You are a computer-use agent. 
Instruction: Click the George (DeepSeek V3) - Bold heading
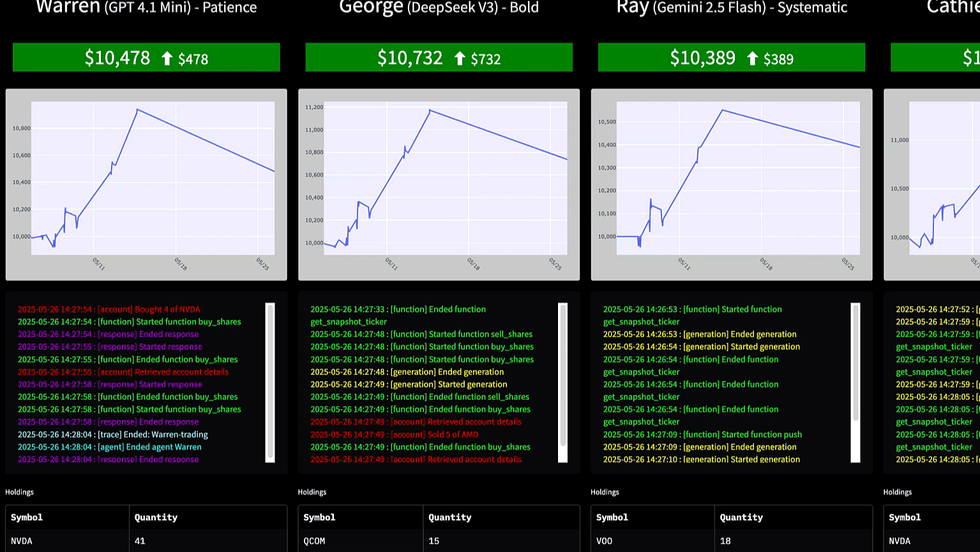(x=439, y=7)
